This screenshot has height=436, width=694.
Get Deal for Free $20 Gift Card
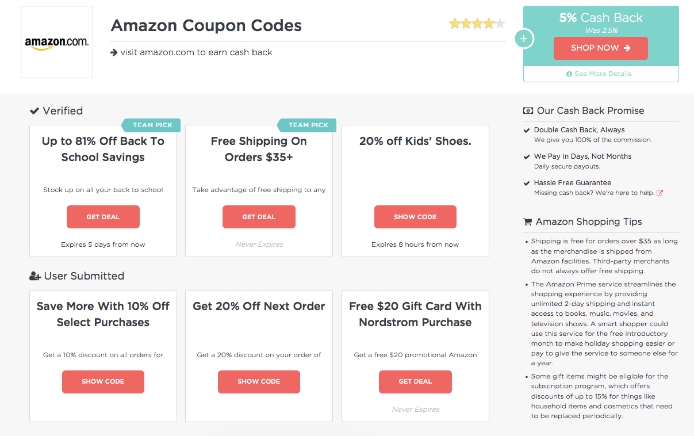(x=415, y=382)
